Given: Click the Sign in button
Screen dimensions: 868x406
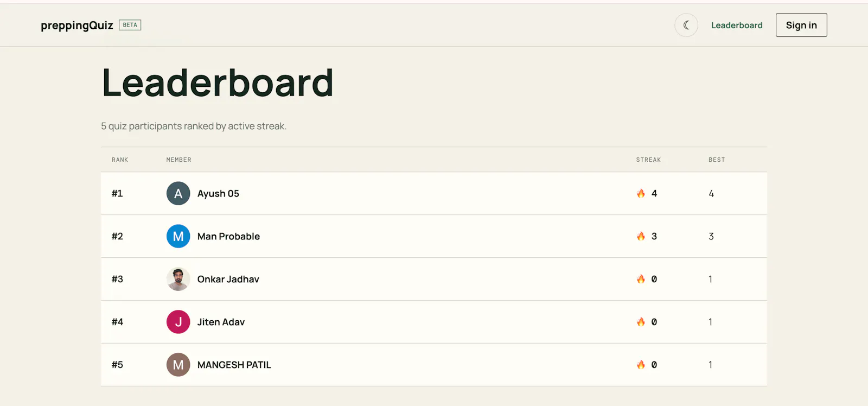Looking at the screenshot, I should click(x=801, y=25).
